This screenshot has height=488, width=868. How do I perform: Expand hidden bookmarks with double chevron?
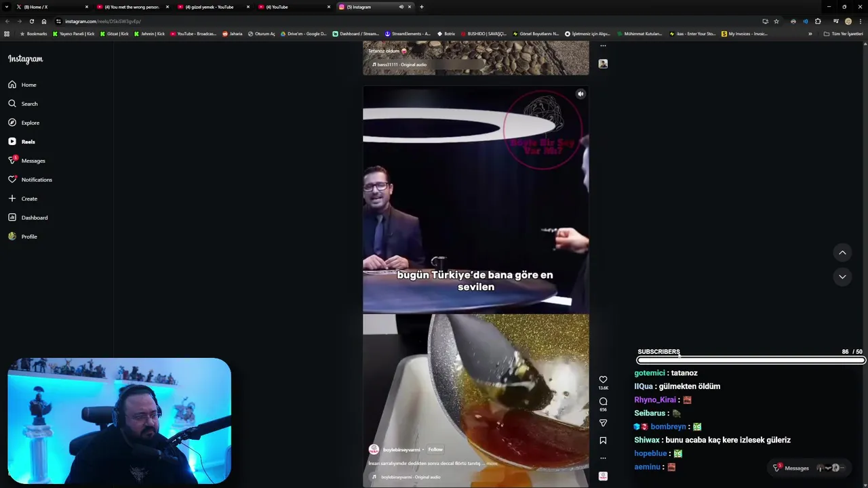tap(810, 34)
